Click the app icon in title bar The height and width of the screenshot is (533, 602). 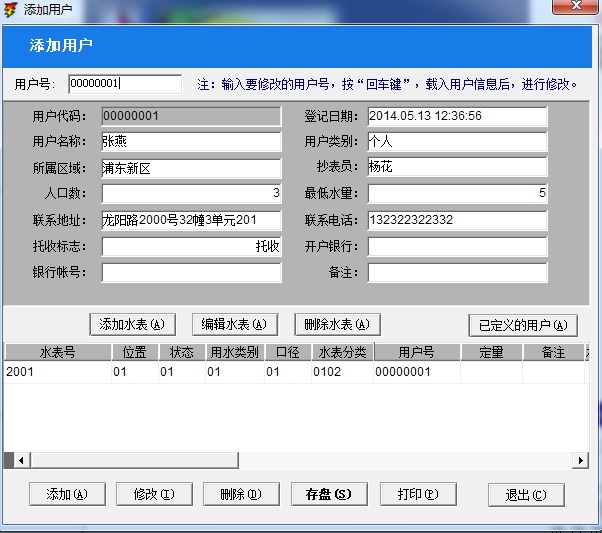point(10,9)
